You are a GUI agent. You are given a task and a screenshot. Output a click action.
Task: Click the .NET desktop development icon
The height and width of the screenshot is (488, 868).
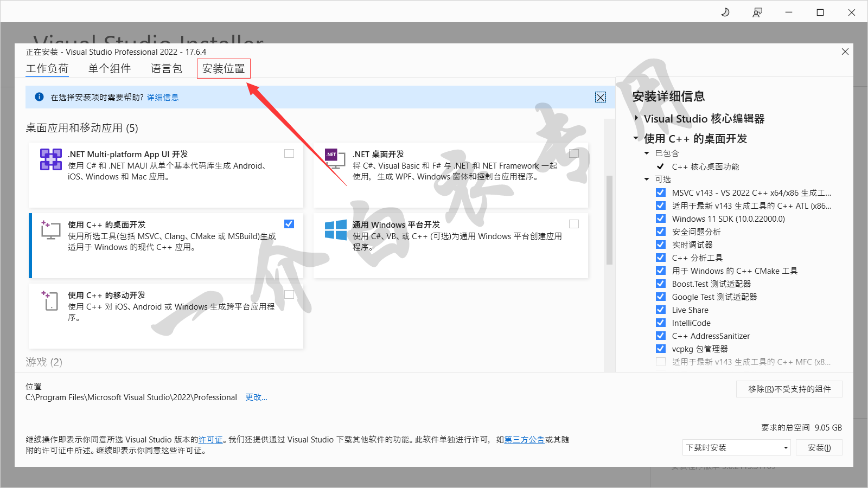coord(335,159)
